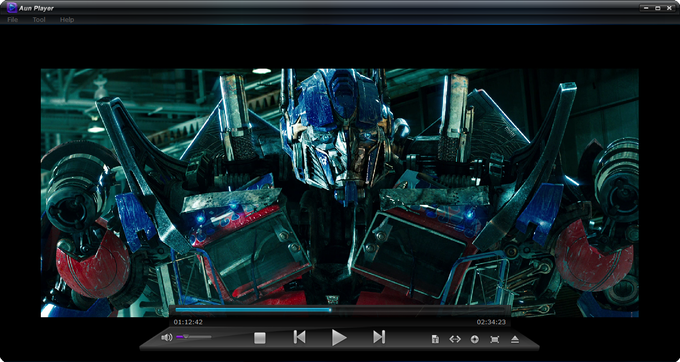The width and height of the screenshot is (680, 362).
Task: Mute audio with the speaker icon
Action: tap(167, 337)
